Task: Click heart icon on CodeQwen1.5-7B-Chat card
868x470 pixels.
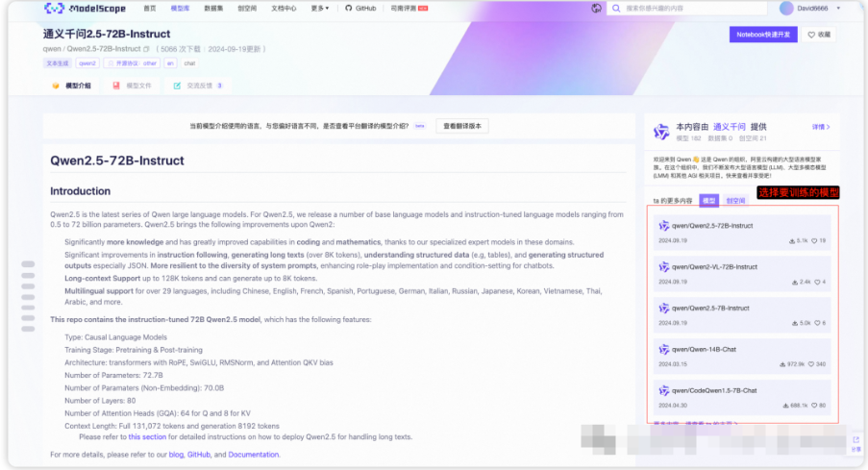Action: click(x=814, y=406)
